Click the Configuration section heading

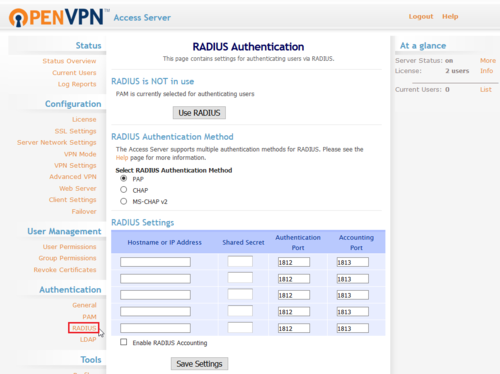[73, 104]
